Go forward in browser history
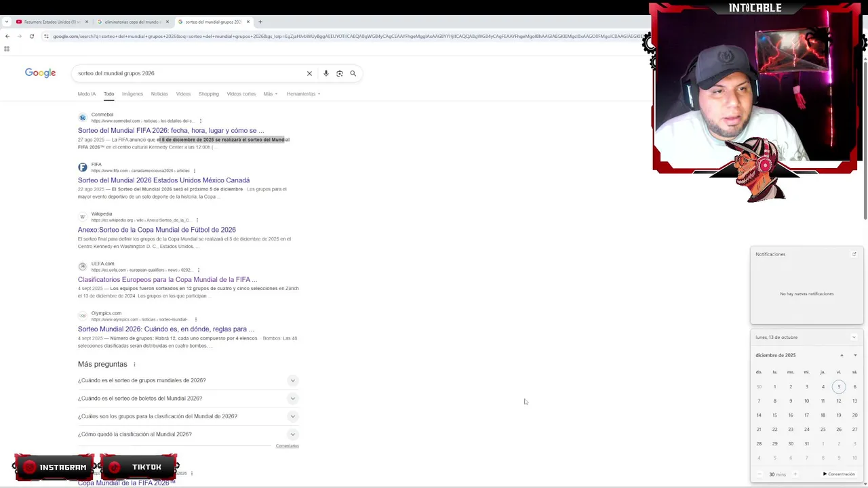 pos(19,36)
